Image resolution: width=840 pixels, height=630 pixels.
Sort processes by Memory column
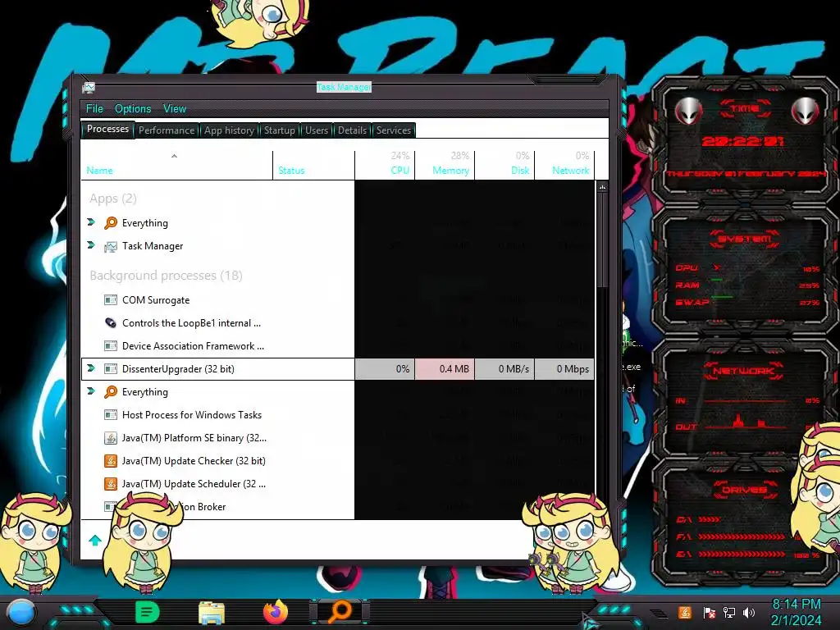tap(445, 165)
